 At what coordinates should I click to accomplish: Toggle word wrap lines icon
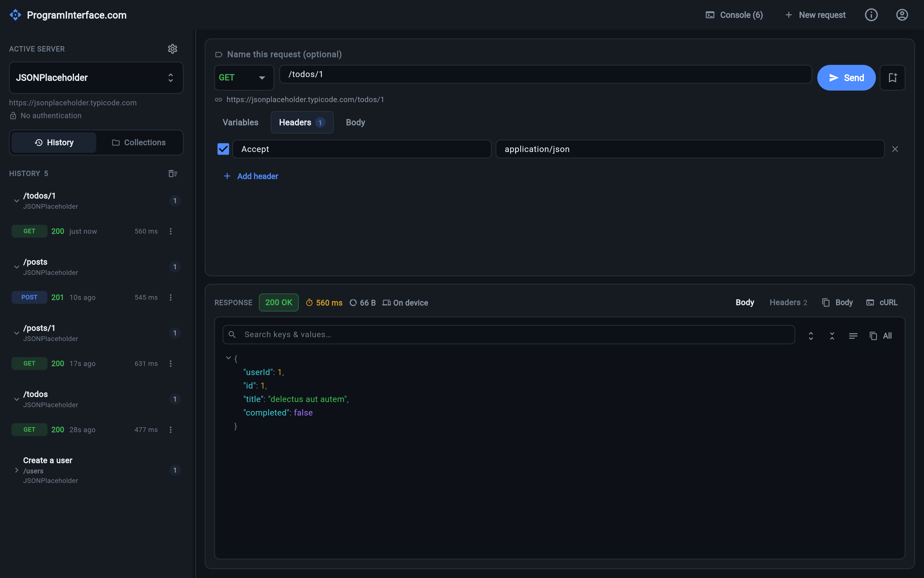(853, 336)
